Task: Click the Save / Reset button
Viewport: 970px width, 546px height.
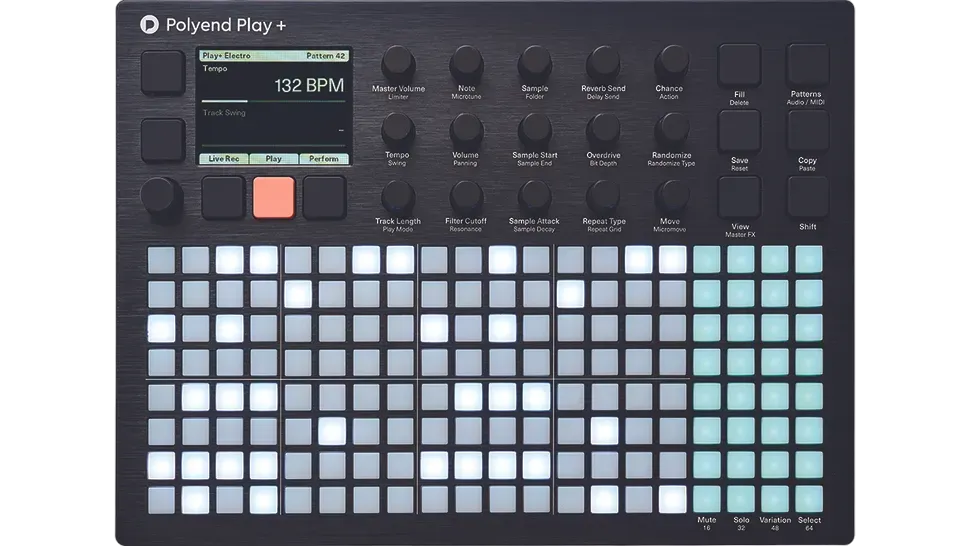Action: 739,131
